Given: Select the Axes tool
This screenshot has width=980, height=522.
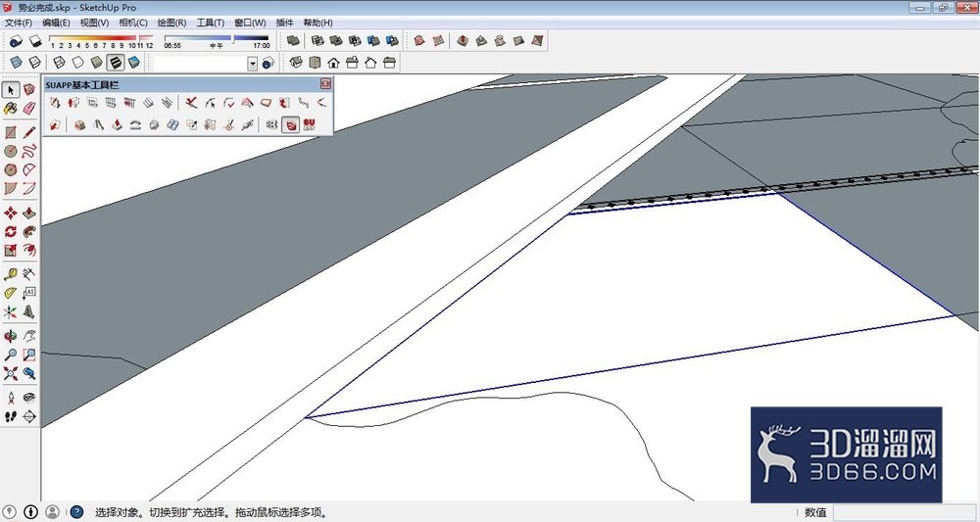Looking at the screenshot, I should click(11, 311).
